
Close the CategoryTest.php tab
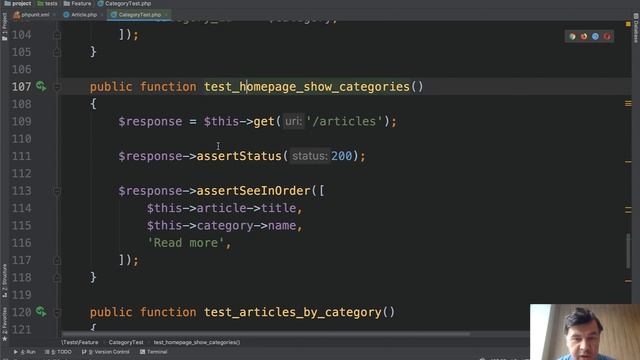[x=166, y=15]
